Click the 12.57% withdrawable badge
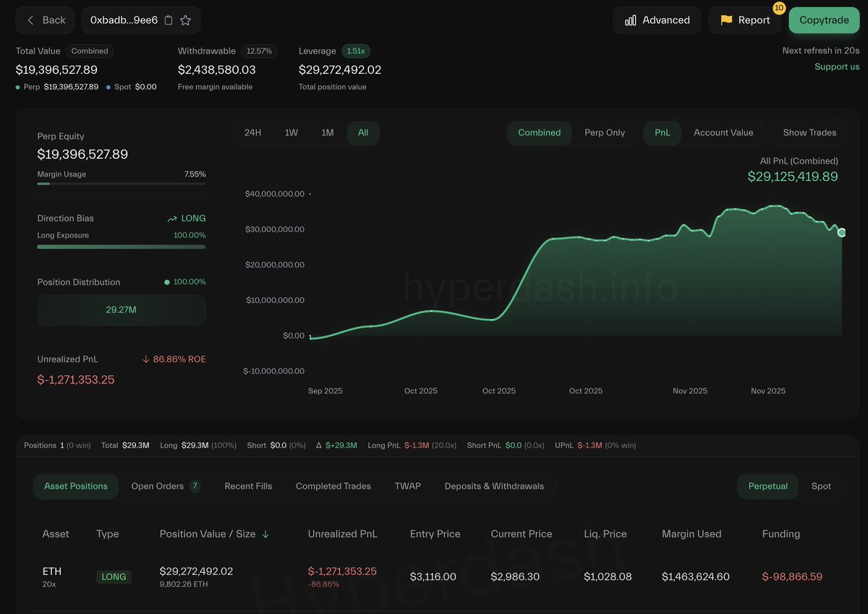Screen dimensions: 868x614 259,51
